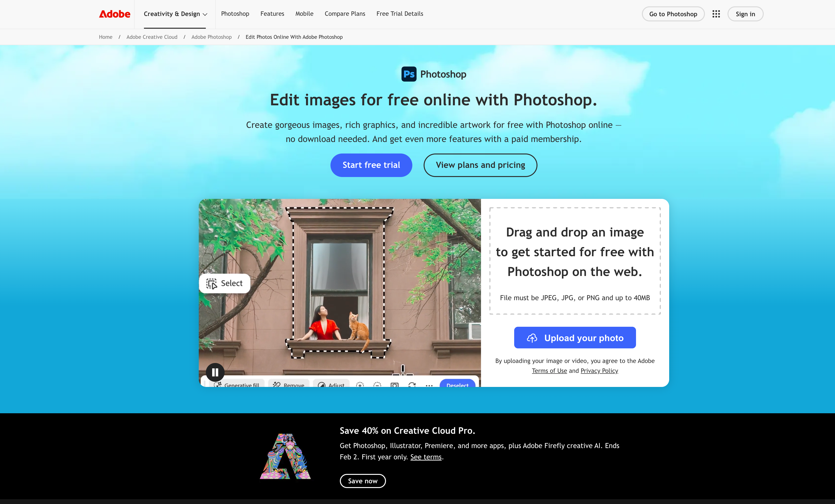The height and width of the screenshot is (504, 835).
Task: Click the Adobe logo
Action: [115, 14]
